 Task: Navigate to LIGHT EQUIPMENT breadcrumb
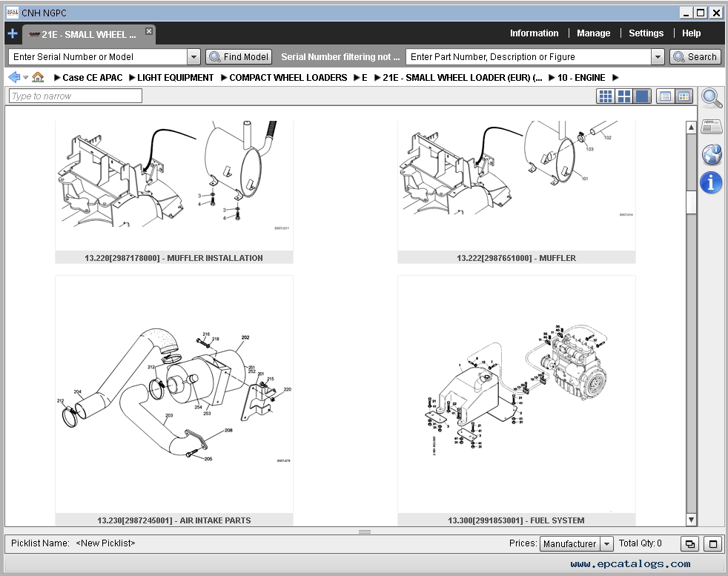point(175,78)
